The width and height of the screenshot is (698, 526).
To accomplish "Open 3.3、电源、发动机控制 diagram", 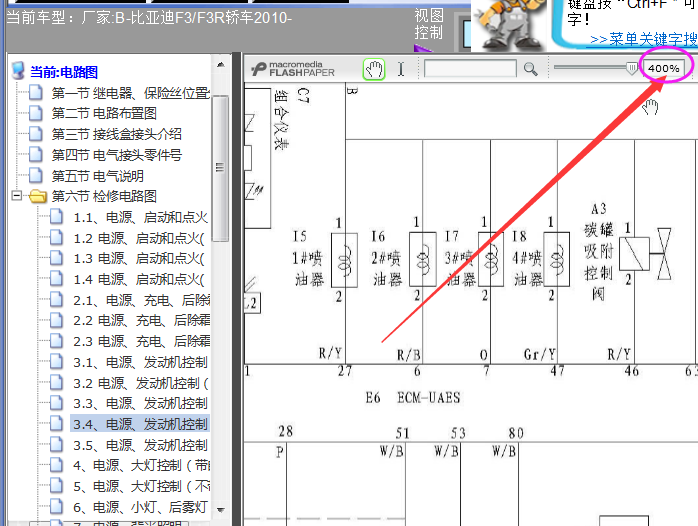I will tap(141, 404).
